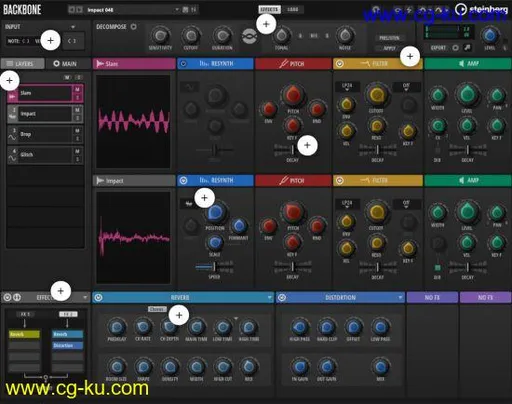Toggle Impact layer RESYNTH power button
Screen dimensions: 512x404
point(183,180)
